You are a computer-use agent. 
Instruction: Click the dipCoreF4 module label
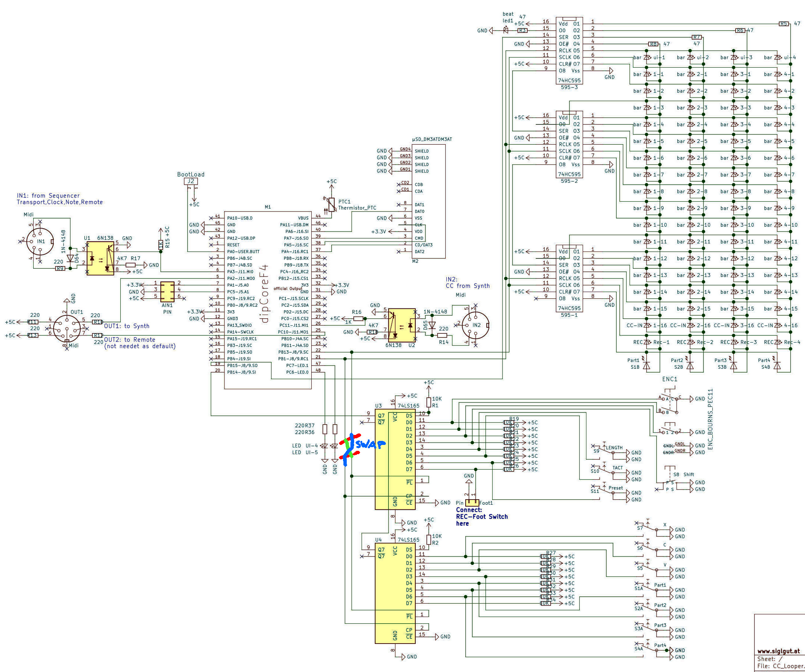(264, 293)
